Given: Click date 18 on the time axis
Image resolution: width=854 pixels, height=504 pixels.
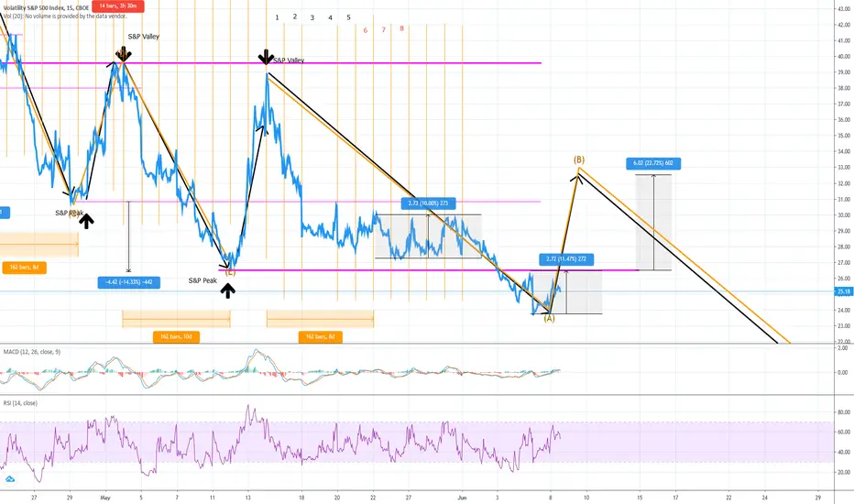Looking at the screenshot, I should pyautogui.click(x=301, y=498).
